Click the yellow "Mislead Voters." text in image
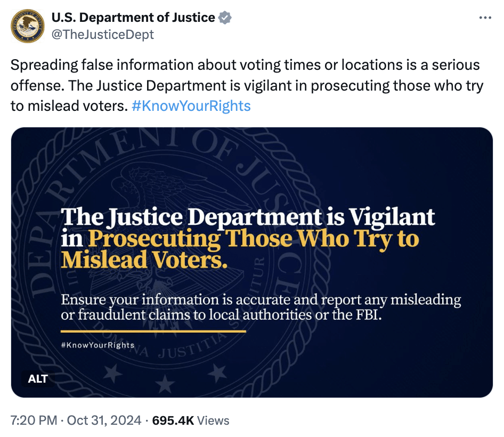This screenshot has height=437, width=504. (144, 260)
